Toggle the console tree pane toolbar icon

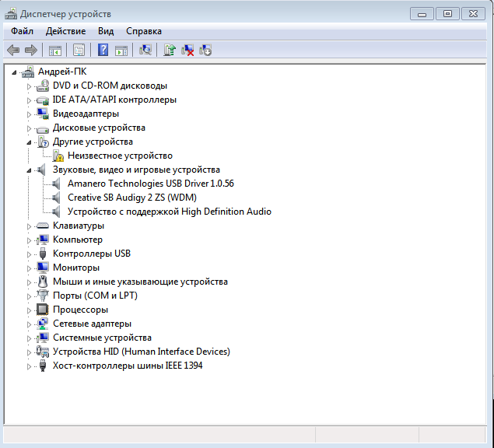point(55,50)
